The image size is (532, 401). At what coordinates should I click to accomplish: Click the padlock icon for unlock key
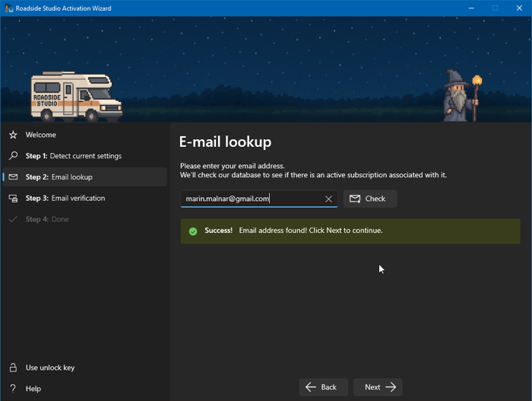pos(13,368)
